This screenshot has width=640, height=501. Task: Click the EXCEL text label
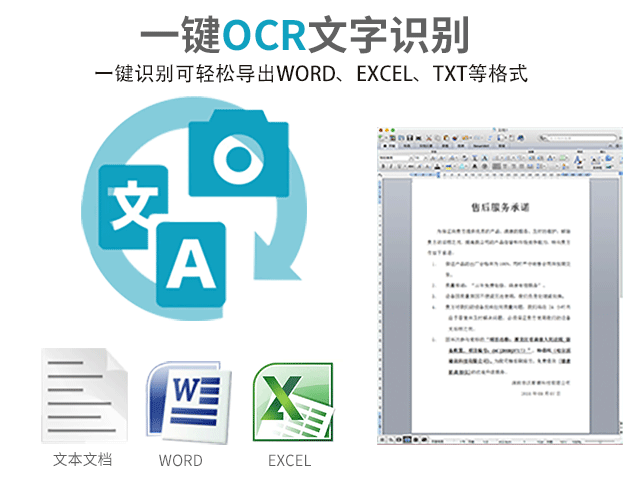(x=289, y=461)
